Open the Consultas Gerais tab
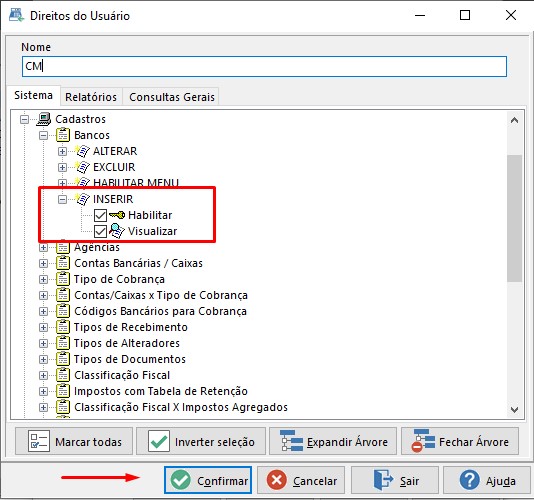The image size is (534, 500). click(x=172, y=97)
